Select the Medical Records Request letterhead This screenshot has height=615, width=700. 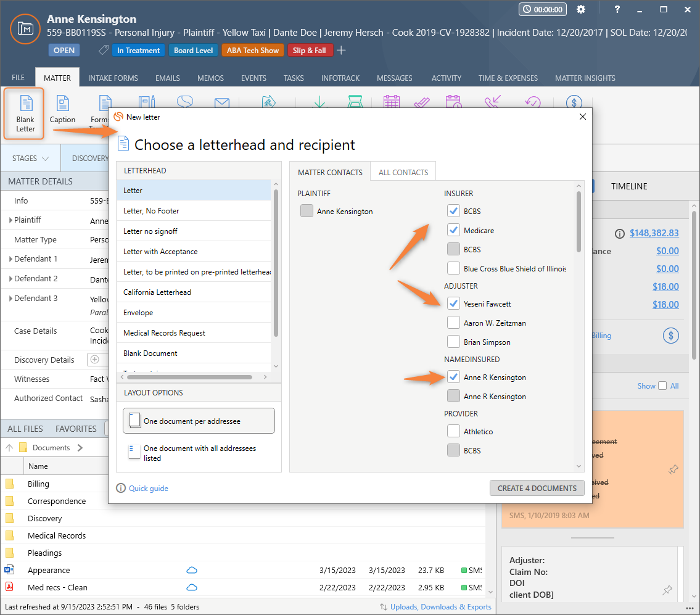click(x=194, y=332)
